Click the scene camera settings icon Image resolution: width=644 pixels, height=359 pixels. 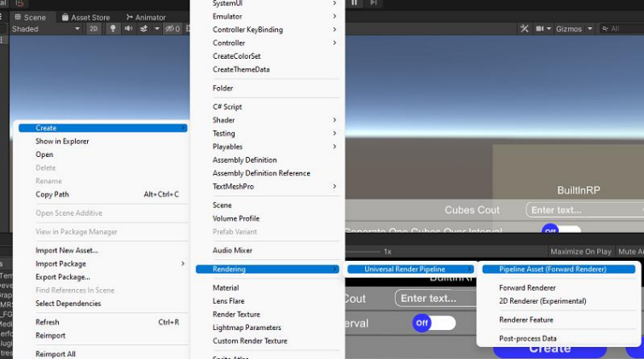pyautogui.click(x=538, y=29)
